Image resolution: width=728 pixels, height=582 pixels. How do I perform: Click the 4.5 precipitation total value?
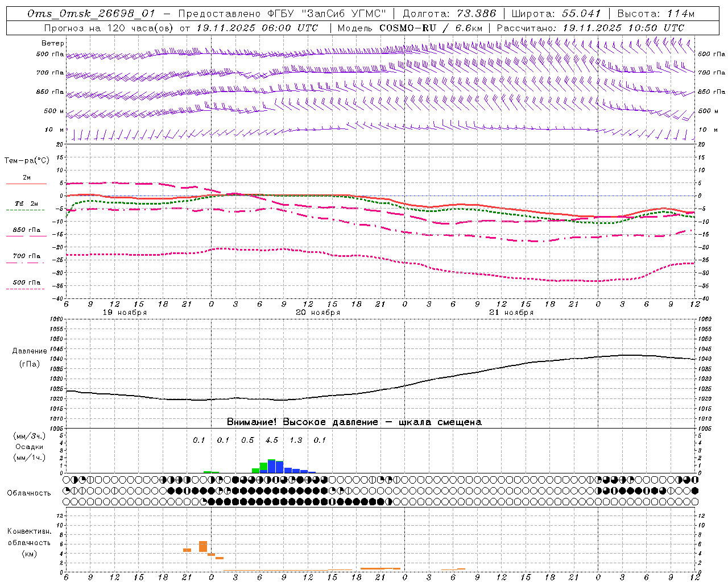coord(272,440)
